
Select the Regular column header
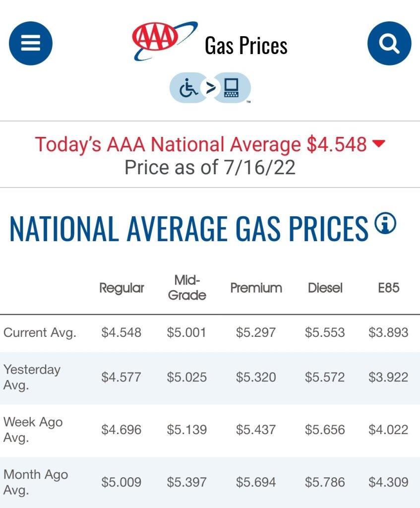(121, 288)
